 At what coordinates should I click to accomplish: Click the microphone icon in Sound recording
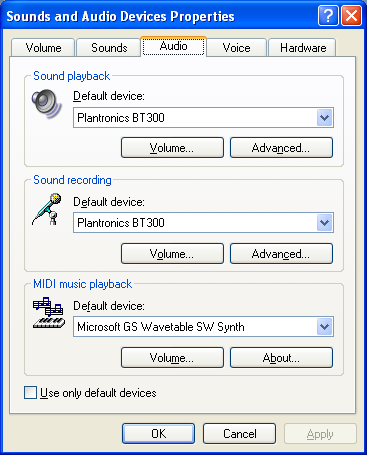tap(47, 209)
